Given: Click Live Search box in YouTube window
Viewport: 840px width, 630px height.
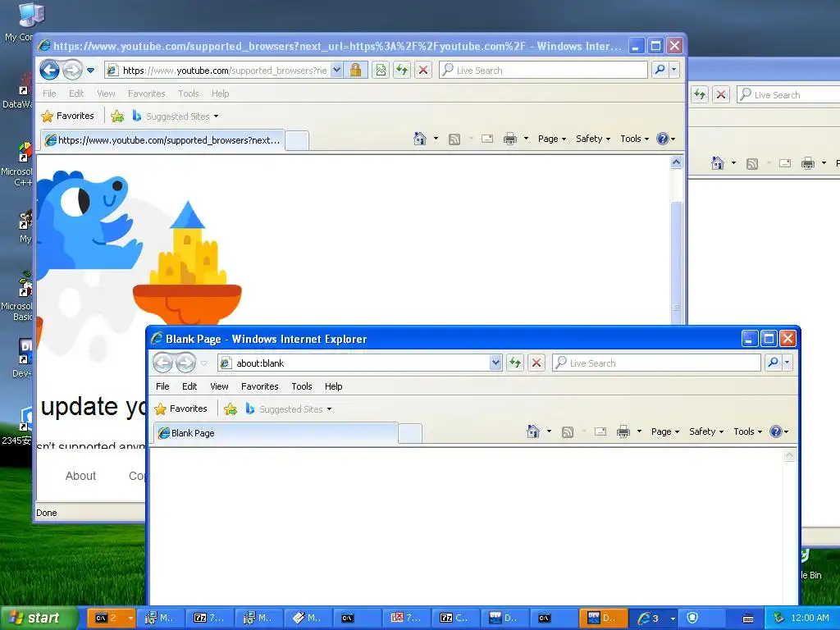Looking at the screenshot, I should click(543, 71).
